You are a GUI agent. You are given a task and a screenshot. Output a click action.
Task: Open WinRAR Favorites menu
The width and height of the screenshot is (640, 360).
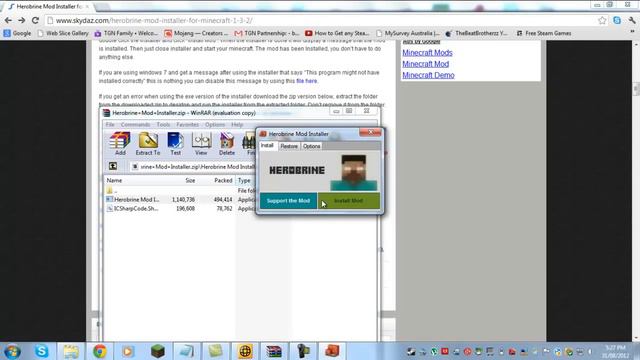point(187,124)
